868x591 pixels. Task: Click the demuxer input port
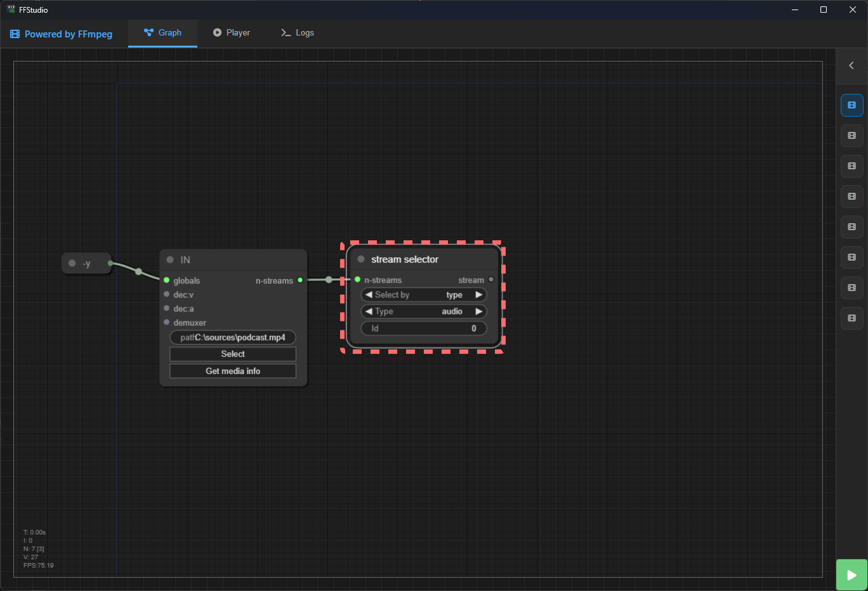coord(167,322)
